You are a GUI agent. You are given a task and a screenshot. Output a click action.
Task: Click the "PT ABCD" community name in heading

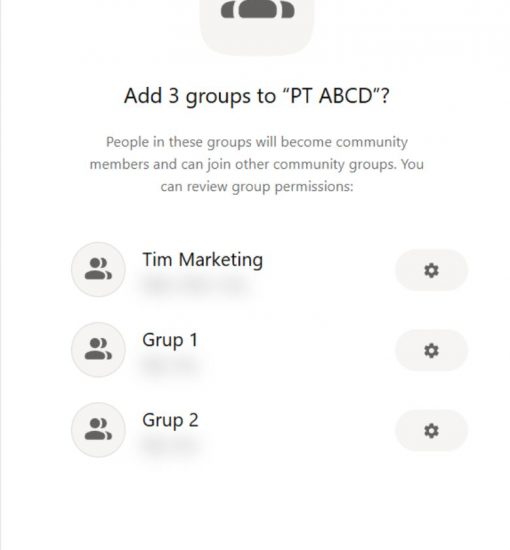click(x=331, y=95)
